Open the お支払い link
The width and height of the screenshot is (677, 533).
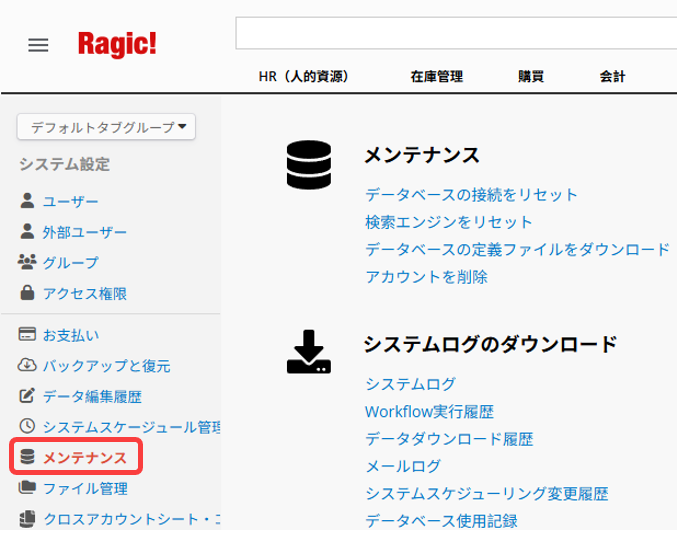tap(71, 335)
